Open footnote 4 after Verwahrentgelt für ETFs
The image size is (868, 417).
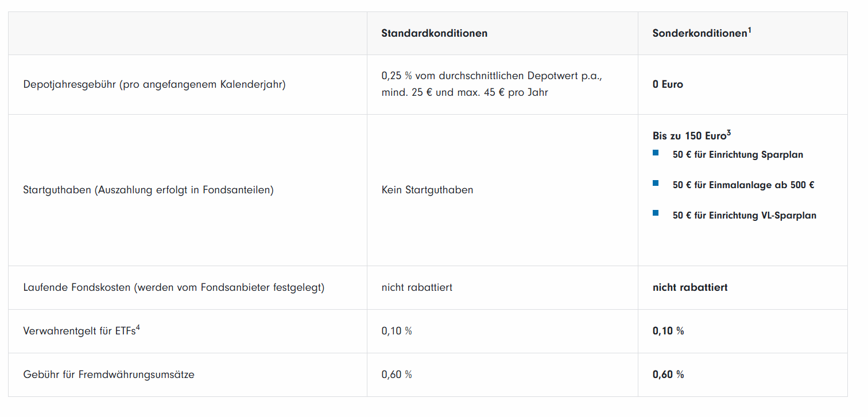pyautogui.click(x=138, y=328)
